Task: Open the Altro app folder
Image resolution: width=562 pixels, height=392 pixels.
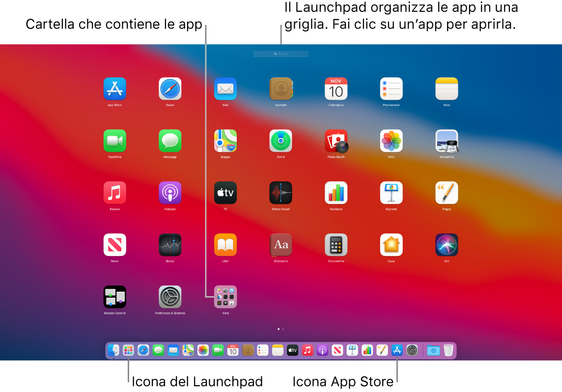Action: point(225,297)
